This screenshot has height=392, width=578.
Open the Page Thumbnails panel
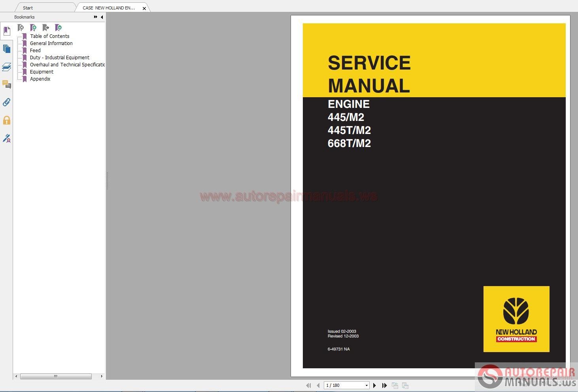pos(7,48)
